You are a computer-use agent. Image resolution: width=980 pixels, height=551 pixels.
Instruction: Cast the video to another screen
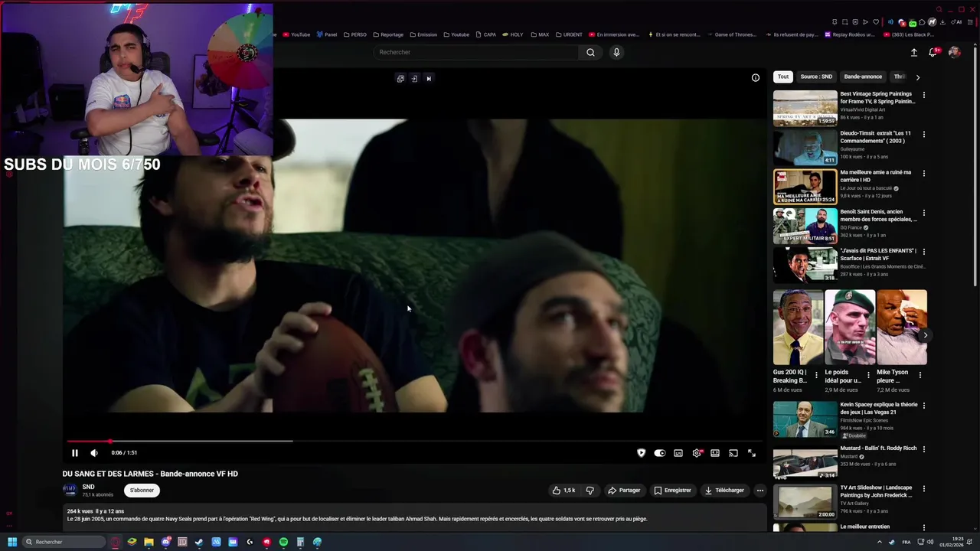pos(733,453)
